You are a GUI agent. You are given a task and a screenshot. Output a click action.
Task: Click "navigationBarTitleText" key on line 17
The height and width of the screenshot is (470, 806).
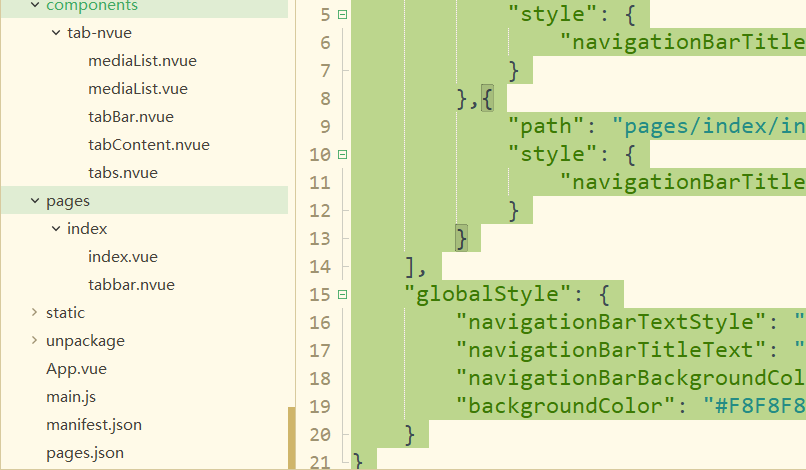tap(611, 351)
